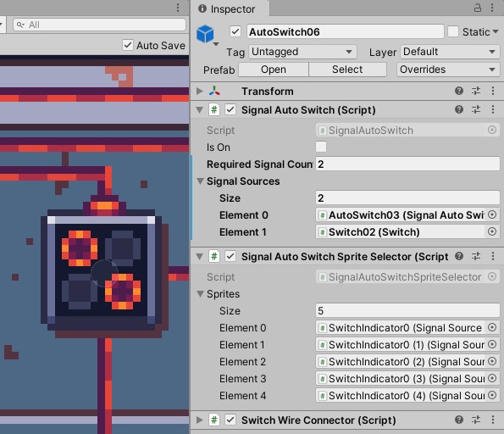504x434 pixels.
Task: Open the Static dropdown arrow
Action: pyautogui.click(x=496, y=31)
